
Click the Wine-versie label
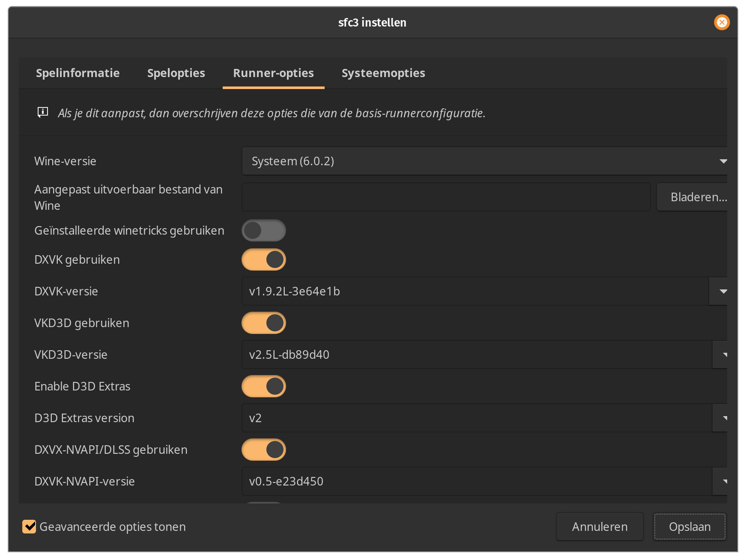[x=65, y=161]
